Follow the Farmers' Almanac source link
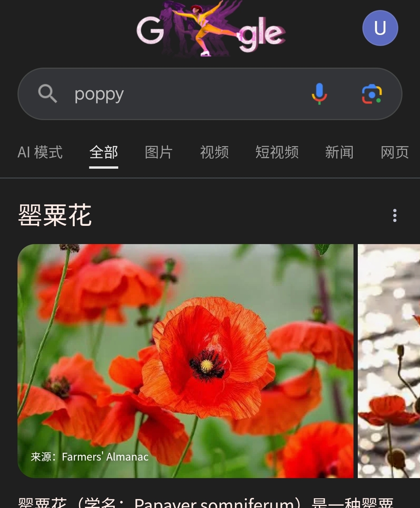This screenshot has width=420, height=508. pos(89,457)
